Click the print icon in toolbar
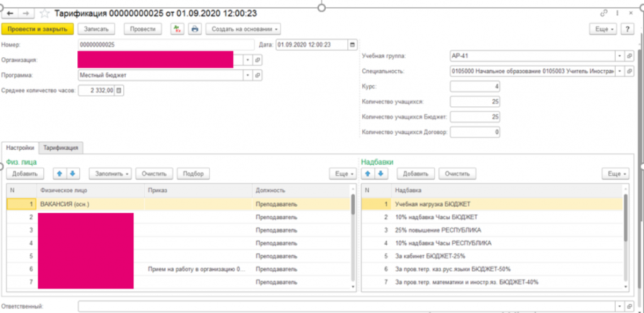The width and height of the screenshot is (644, 313). pos(194,29)
